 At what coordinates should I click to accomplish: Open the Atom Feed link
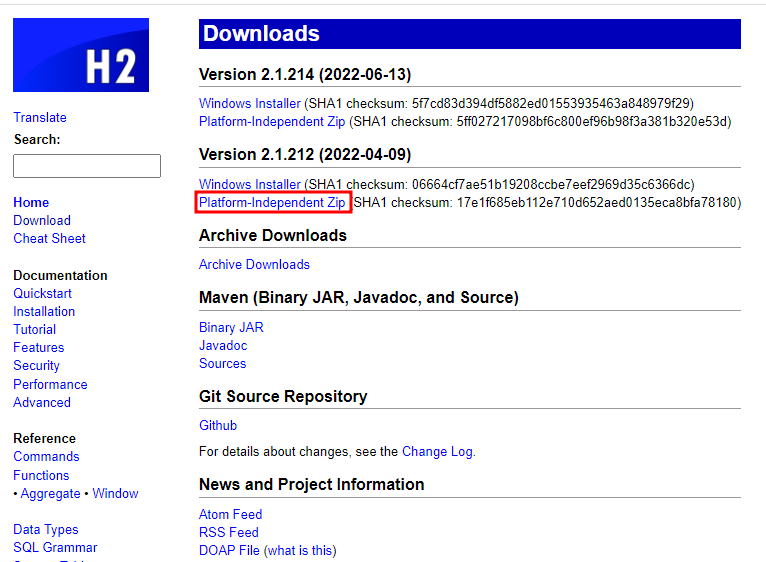click(231, 515)
